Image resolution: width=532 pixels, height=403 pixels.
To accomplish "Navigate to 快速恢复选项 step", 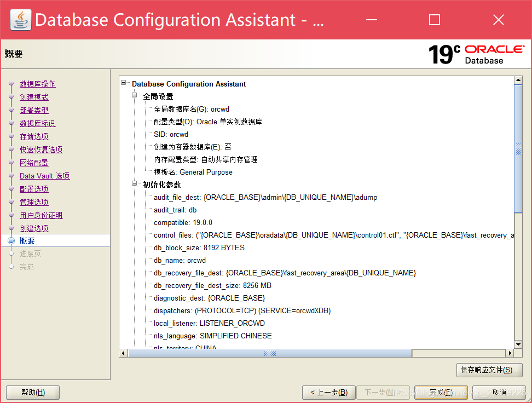I will (x=41, y=149).
